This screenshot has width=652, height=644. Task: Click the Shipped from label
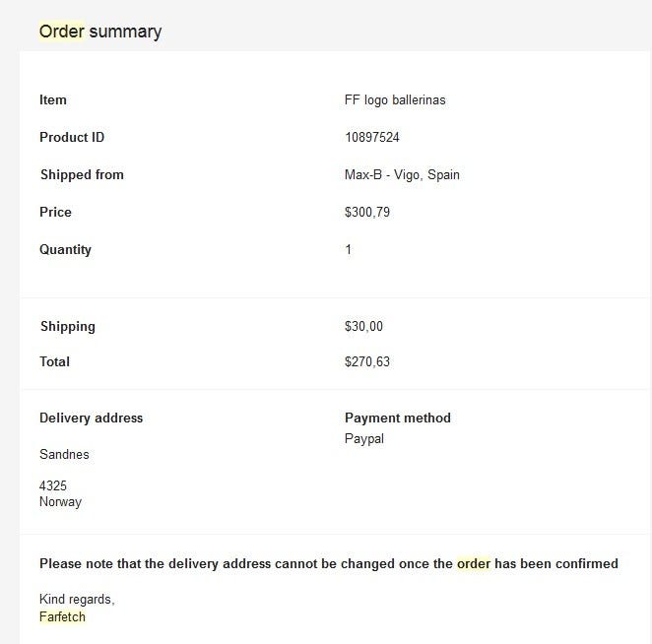82,175
